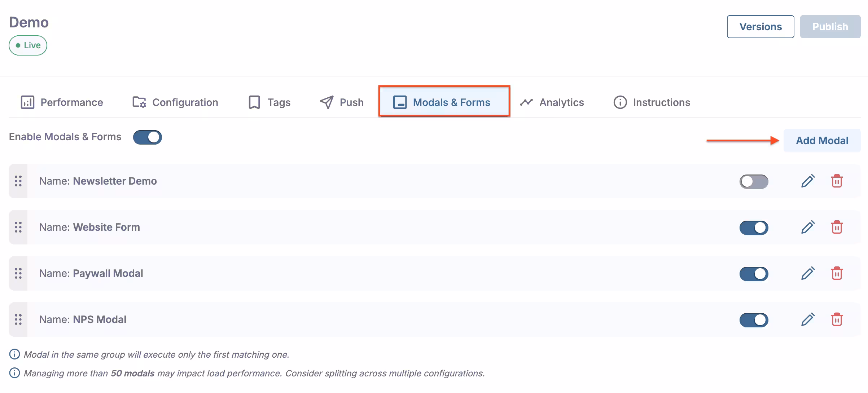This screenshot has height=393, width=868.
Task: Click the Instructions info icon
Action: click(x=620, y=102)
